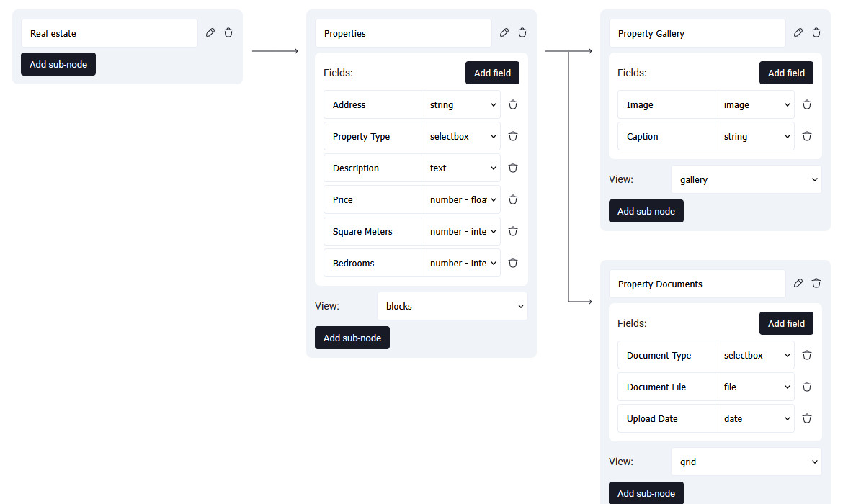
Task: Delete the Real estate node via trash icon
Action: click(x=228, y=32)
